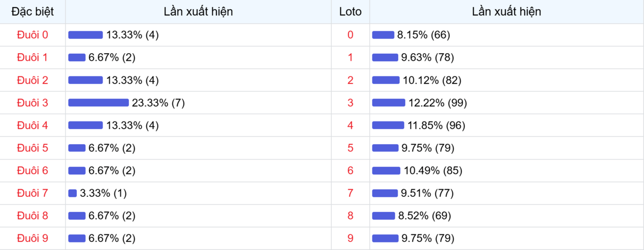
Task: Click Loto number 4 in red
Action: click(350, 125)
